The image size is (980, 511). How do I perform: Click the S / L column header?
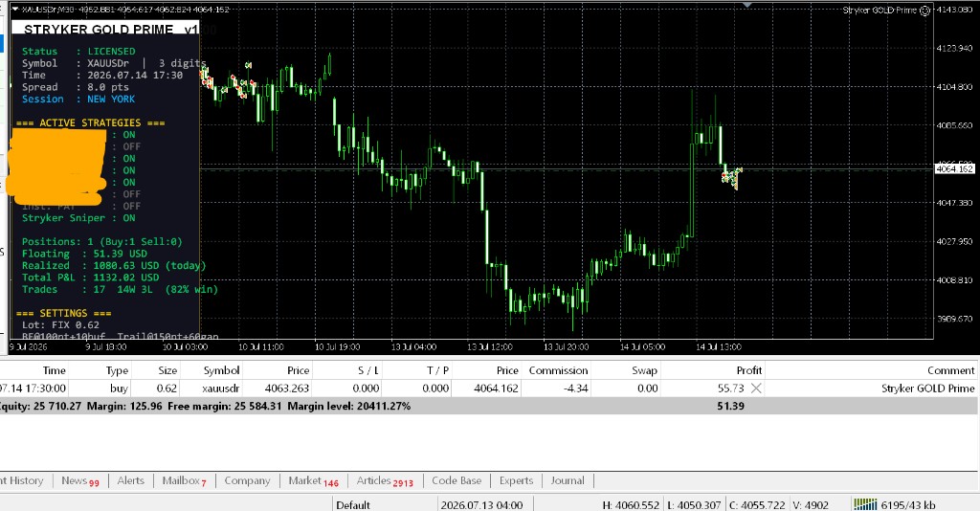368,370
